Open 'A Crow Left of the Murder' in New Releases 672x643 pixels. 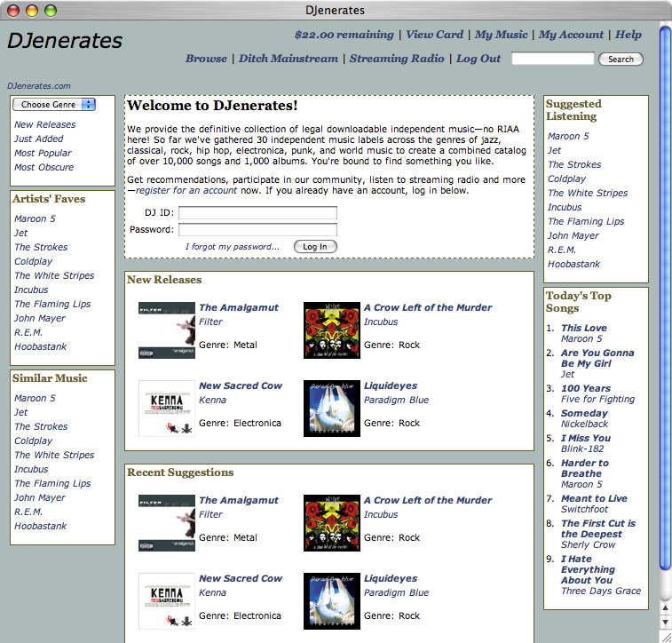[428, 307]
